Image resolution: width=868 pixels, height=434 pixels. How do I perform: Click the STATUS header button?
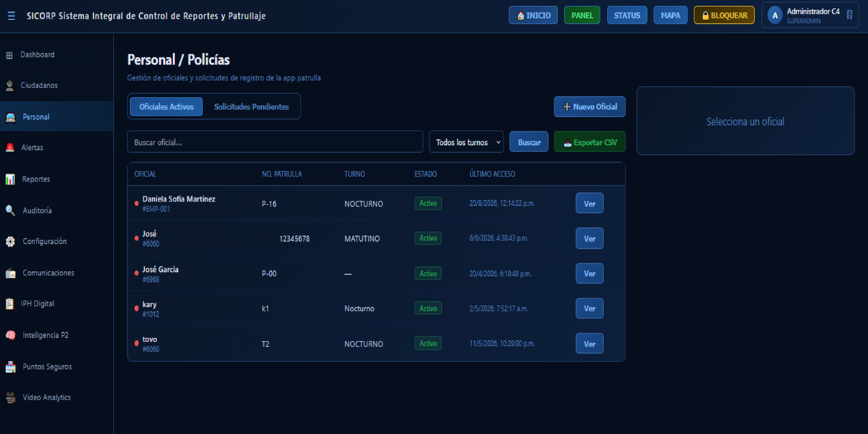point(627,15)
